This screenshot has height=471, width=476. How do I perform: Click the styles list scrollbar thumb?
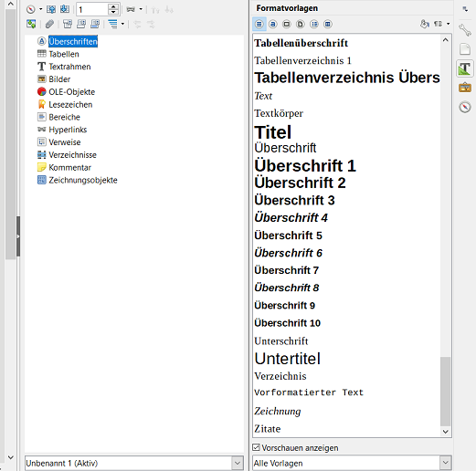(x=446, y=392)
